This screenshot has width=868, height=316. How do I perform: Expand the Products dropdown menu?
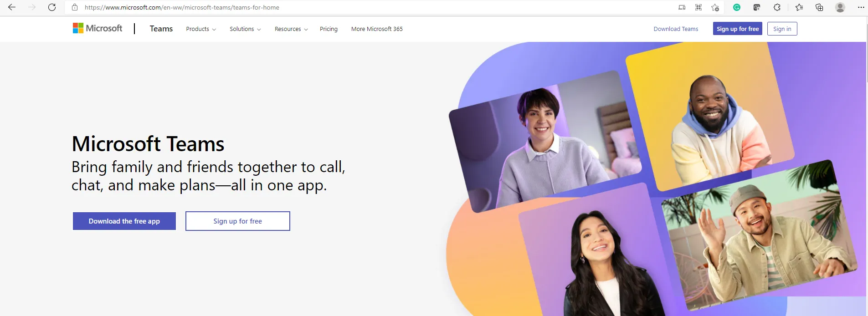click(201, 29)
